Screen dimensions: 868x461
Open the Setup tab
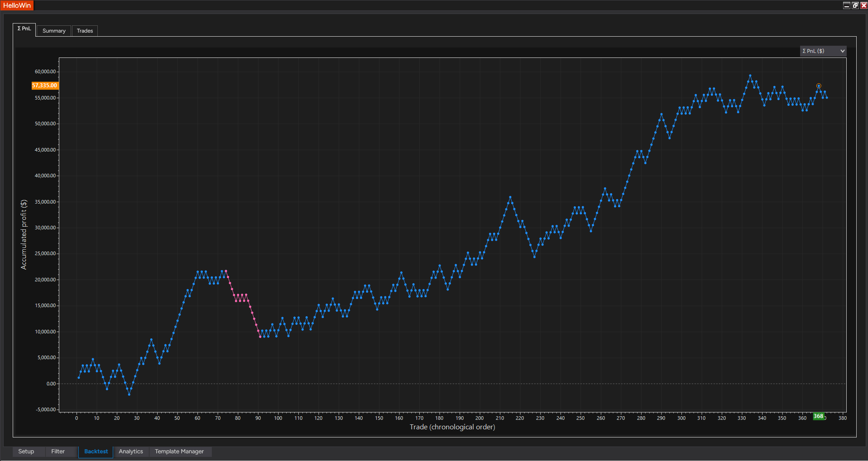tap(26, 451)
